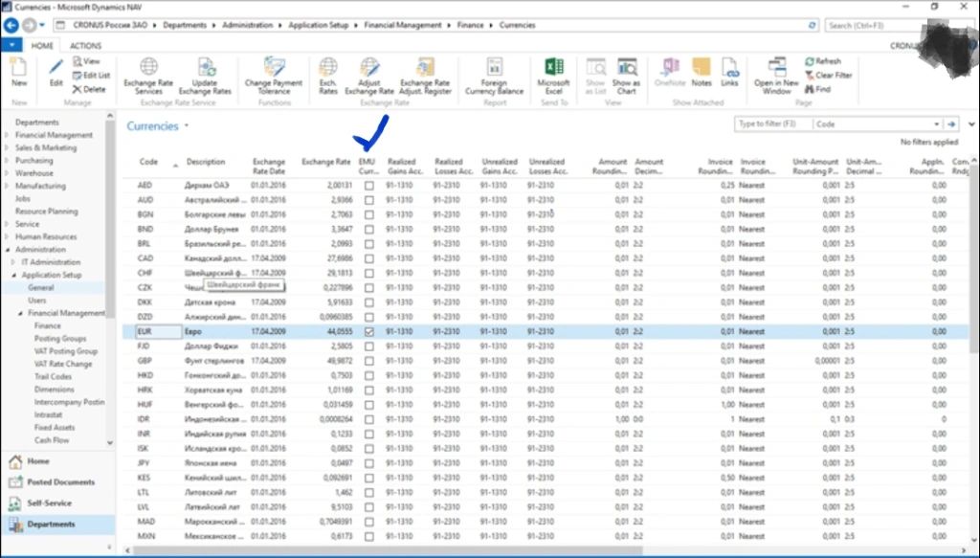The width and height of the screenshot is (980, 558).
Task: Open the Currencies title dropdown arrow
Action: (188, 126)
